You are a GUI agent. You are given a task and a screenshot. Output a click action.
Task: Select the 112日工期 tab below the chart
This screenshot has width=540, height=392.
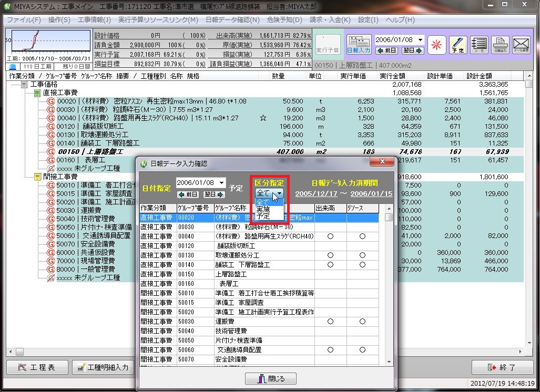click(37, 66)
